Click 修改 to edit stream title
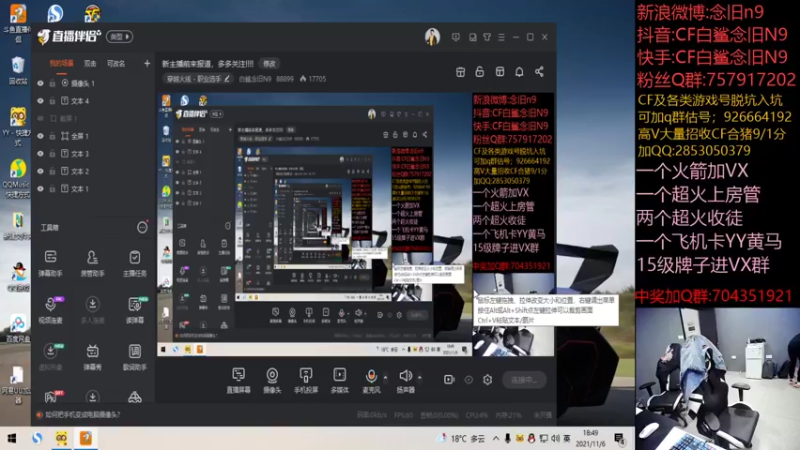 tap(269, 64)
